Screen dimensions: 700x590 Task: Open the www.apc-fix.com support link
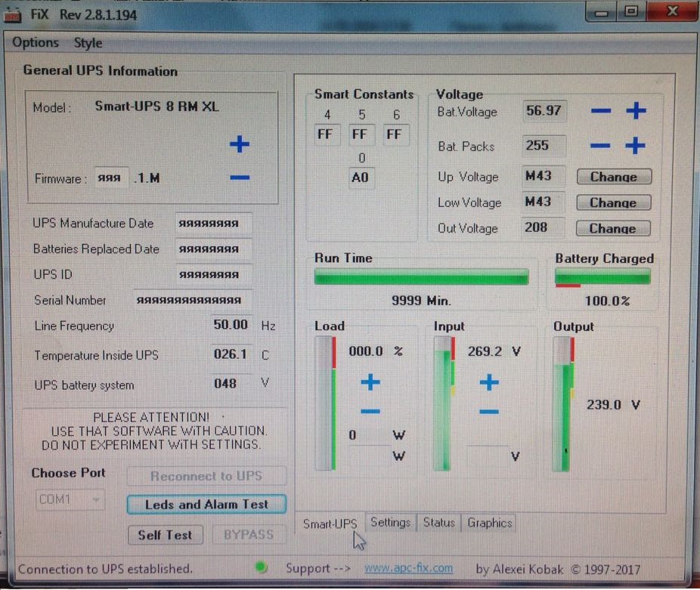[x=408, y=568]
